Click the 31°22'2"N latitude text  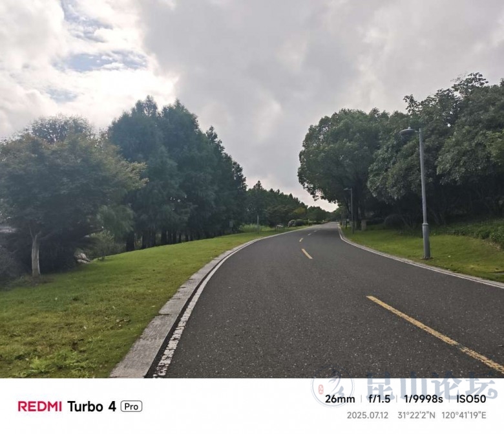[416, 415]
